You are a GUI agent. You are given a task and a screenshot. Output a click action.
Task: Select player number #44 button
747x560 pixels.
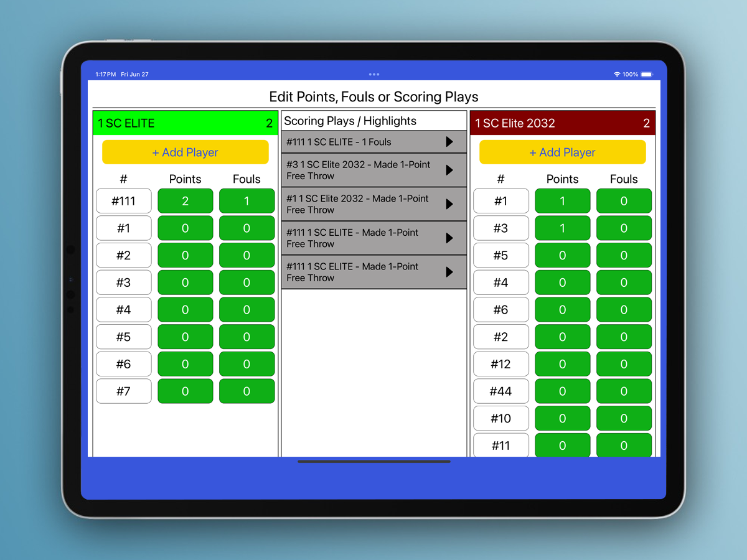click(x=500, y=391)
